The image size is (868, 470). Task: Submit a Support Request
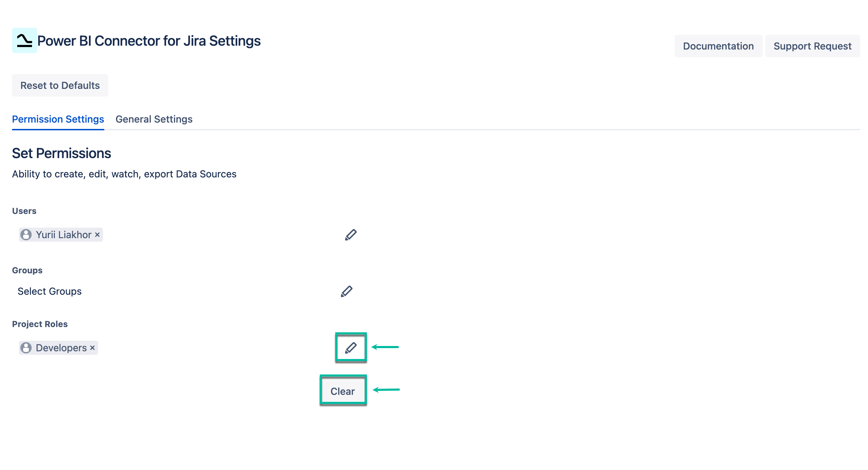coord(812,46)
